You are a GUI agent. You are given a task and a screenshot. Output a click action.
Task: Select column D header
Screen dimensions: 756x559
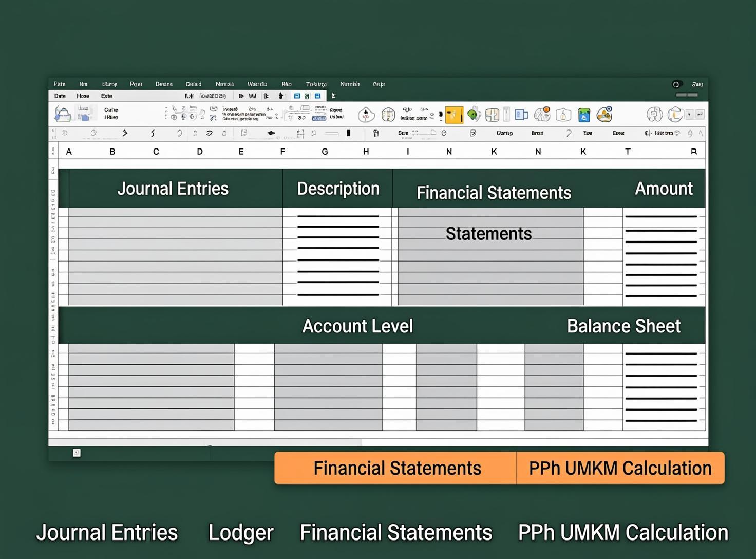click(200, 152)
